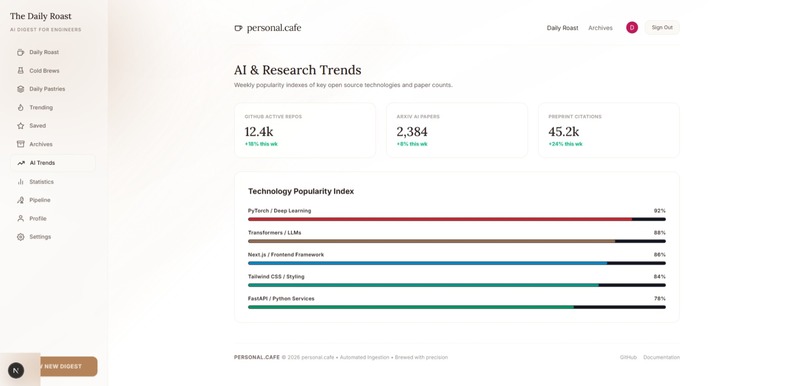
Task: Click the Sign Out button
Action: (x=662, y=28)
